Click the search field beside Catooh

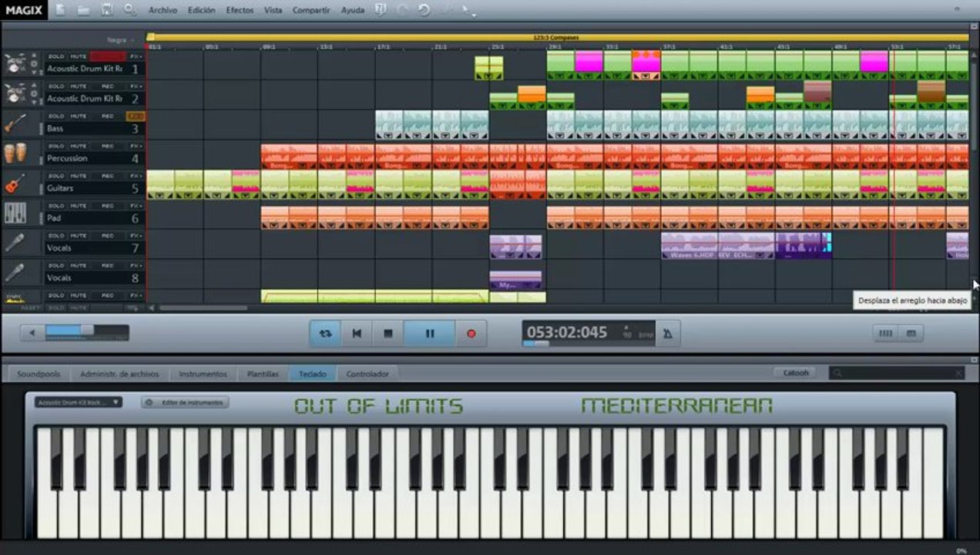pyautogui.click(x=896, y=373)
